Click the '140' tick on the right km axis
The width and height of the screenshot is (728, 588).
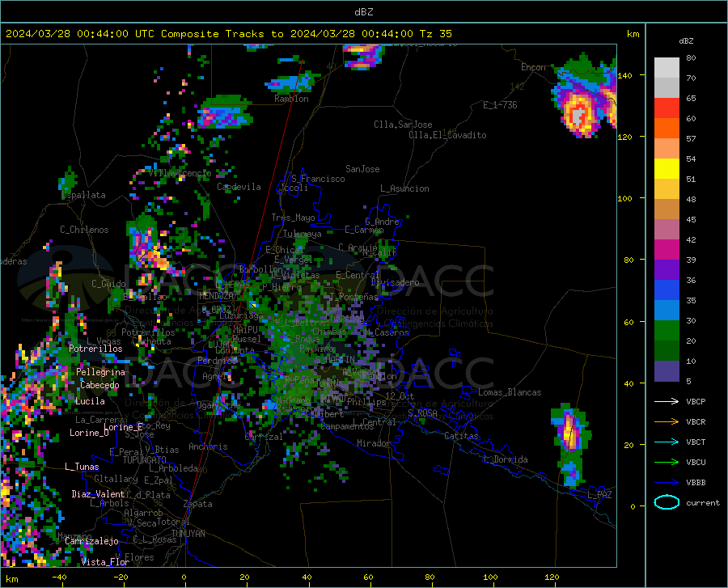coord(624,75)
